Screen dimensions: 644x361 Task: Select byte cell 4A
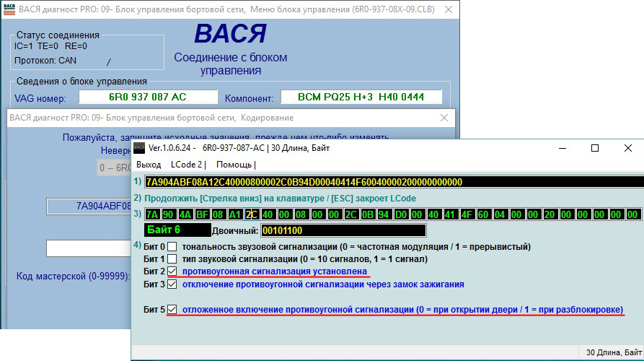pyautogui.click(x=185, y=214)
